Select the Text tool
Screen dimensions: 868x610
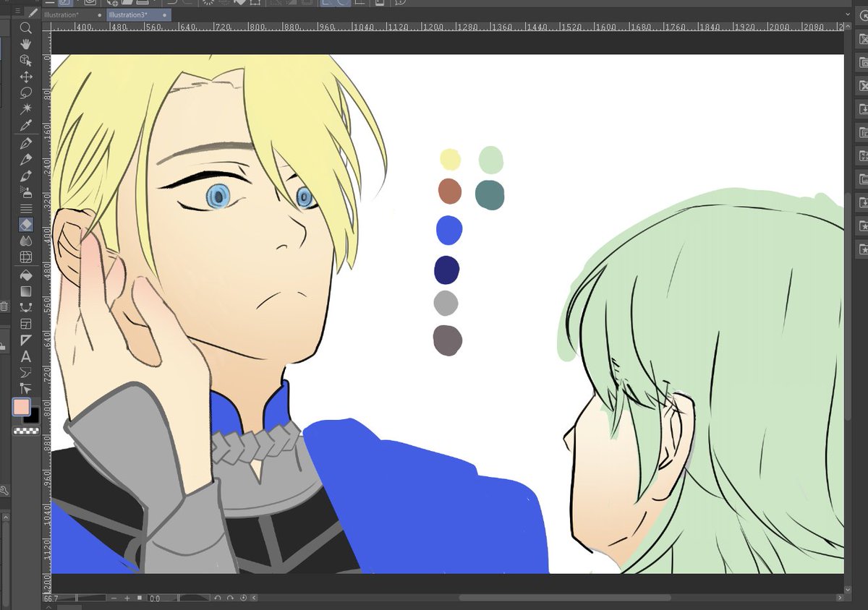(x=26, y=356)
